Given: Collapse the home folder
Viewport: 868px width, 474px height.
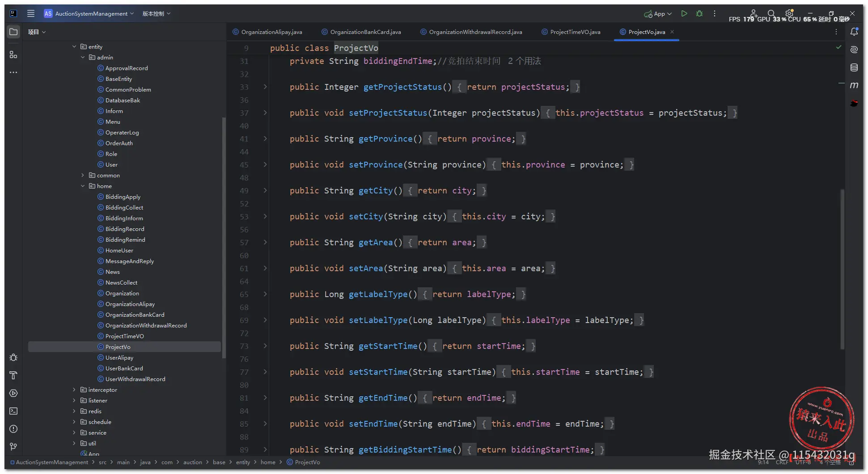Looking at the screenshot, I should tap(83, 186).
